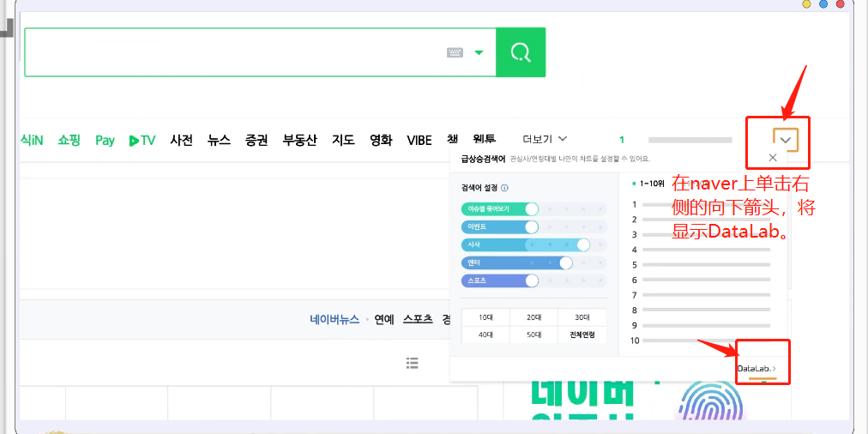Screen dimensions: 868x434
Task: Select the 10대 age group
Action: (485, 317)
